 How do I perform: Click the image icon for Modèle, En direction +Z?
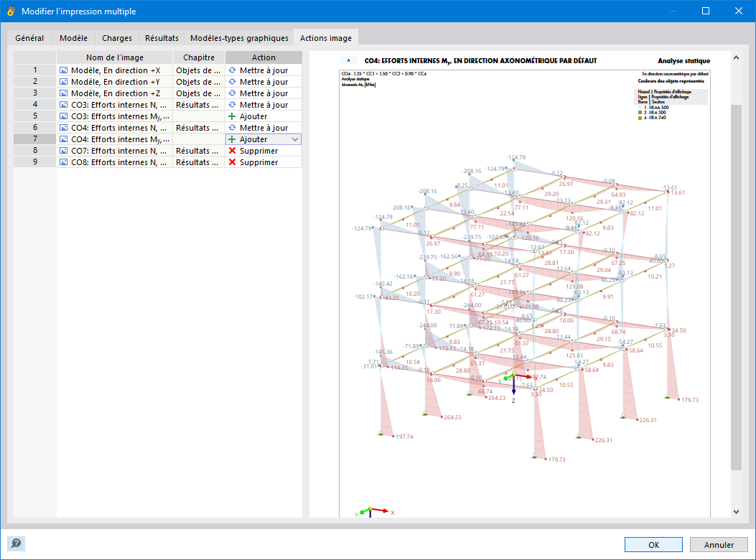point(63,93)
